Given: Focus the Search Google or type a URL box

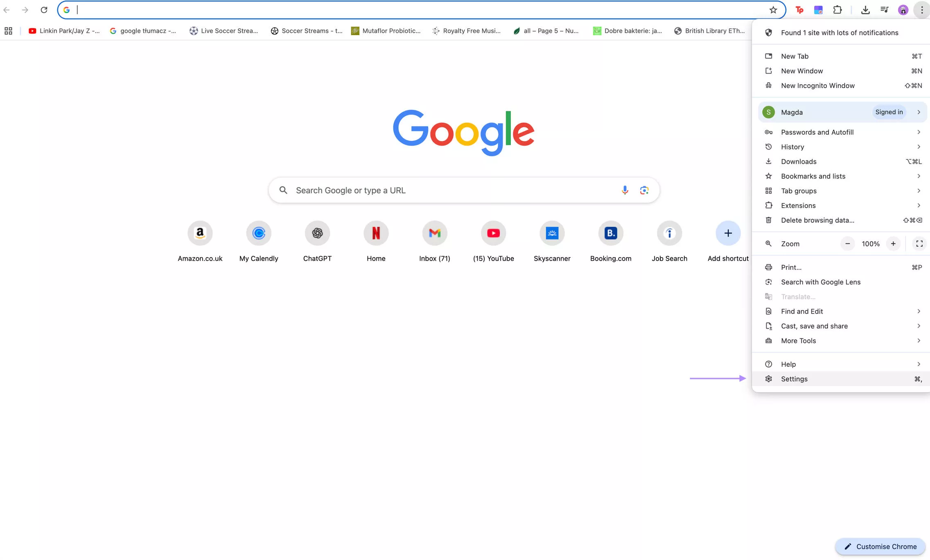Looking at the screenshot, I should coord(464,190).
